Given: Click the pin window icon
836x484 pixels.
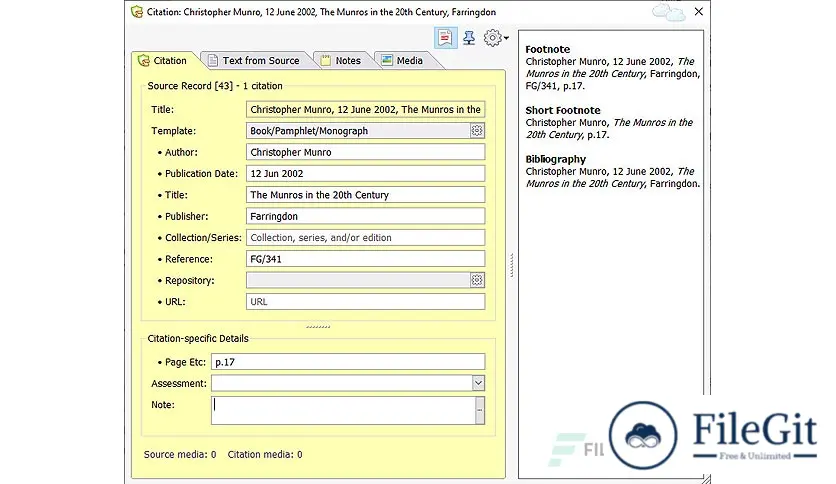Looking at the screenshot, I should click(469, 38).
